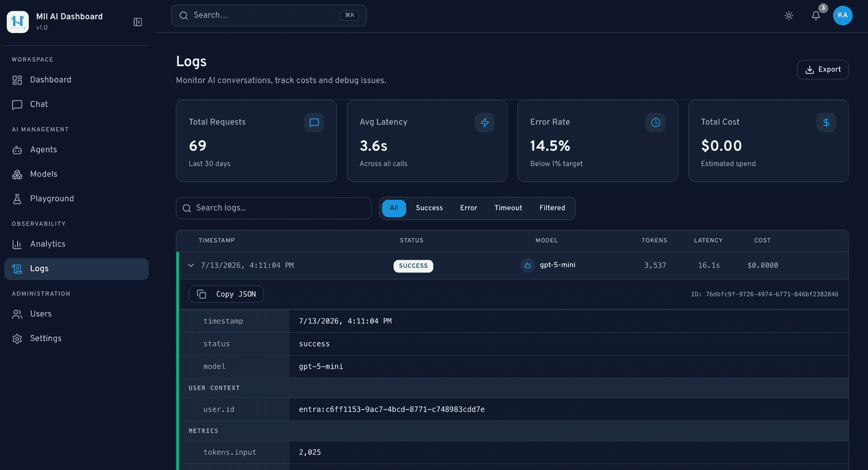Click the Total Cost dollar icon
This screenshot has height=470, width=868.
(x=826, y=123)
